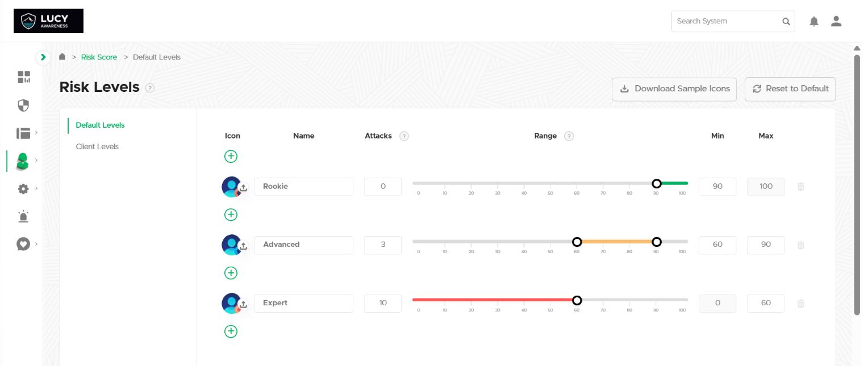Viewport: 868px width, 366px height.
Task: Expand the submenu chevron beside the gear icon
Action: pos(36,188)
